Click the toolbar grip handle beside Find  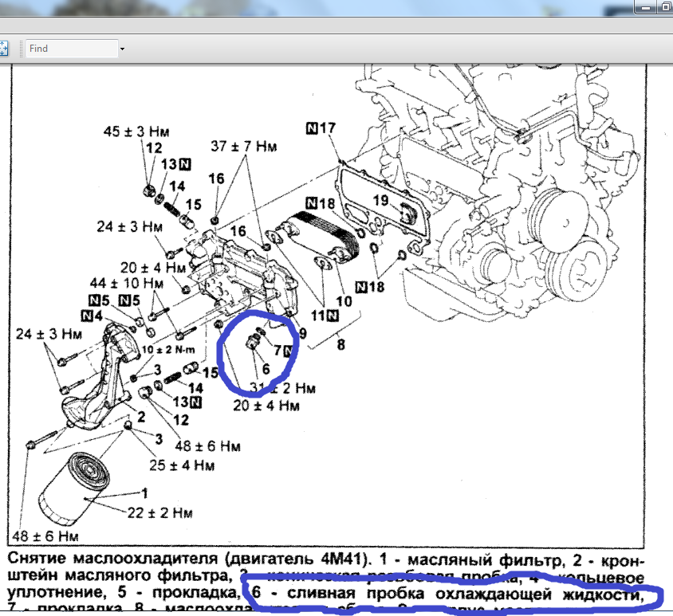(x=21, y=49)
